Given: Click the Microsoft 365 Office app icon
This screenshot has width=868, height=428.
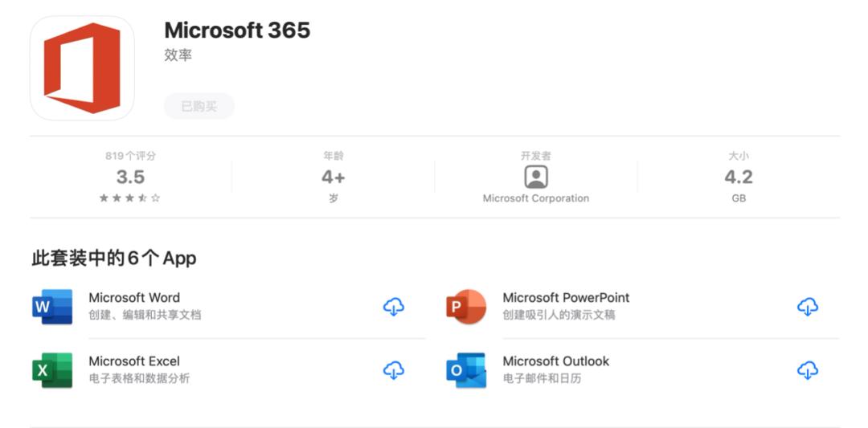Looking at the screenshot, I should 82,68.
